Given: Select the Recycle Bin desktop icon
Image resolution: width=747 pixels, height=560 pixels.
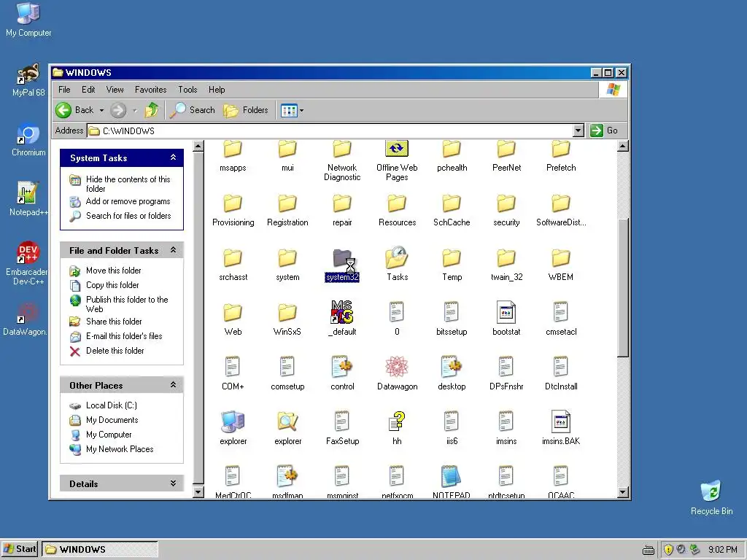Looking at the screenshot, I should pos(711,498).
